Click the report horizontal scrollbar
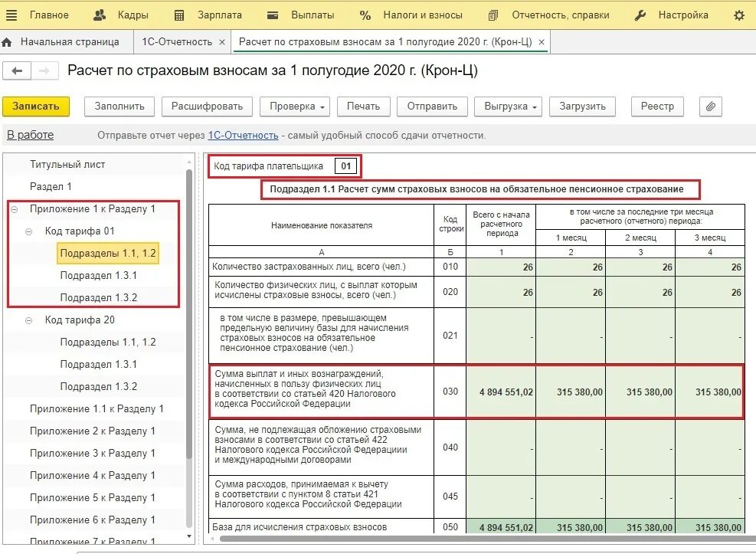 [x=487, y=539]
